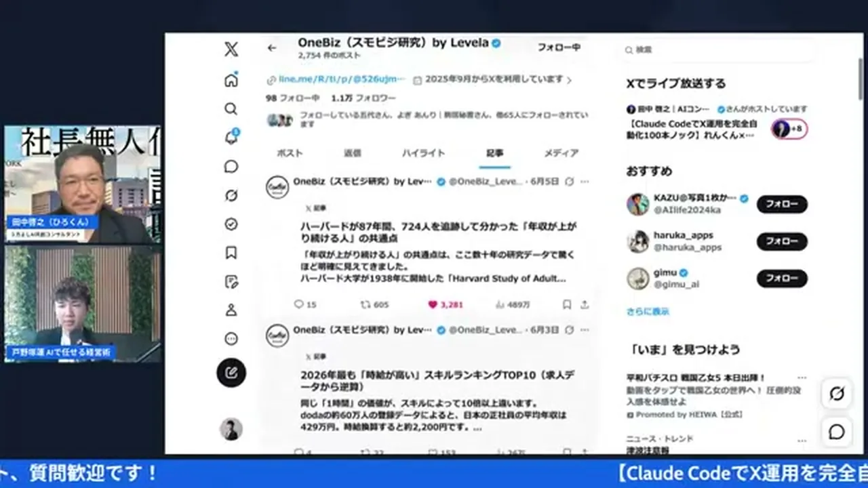Open Bookmarks icon in sidebar
Image resolution: width=868 pixels, height=488 pixels.
tap(231, 253)
